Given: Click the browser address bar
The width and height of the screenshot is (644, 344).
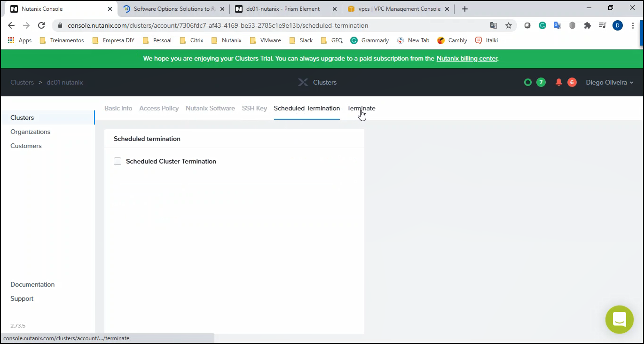Looking at the screenshot, I should click(x=273, y=25).
